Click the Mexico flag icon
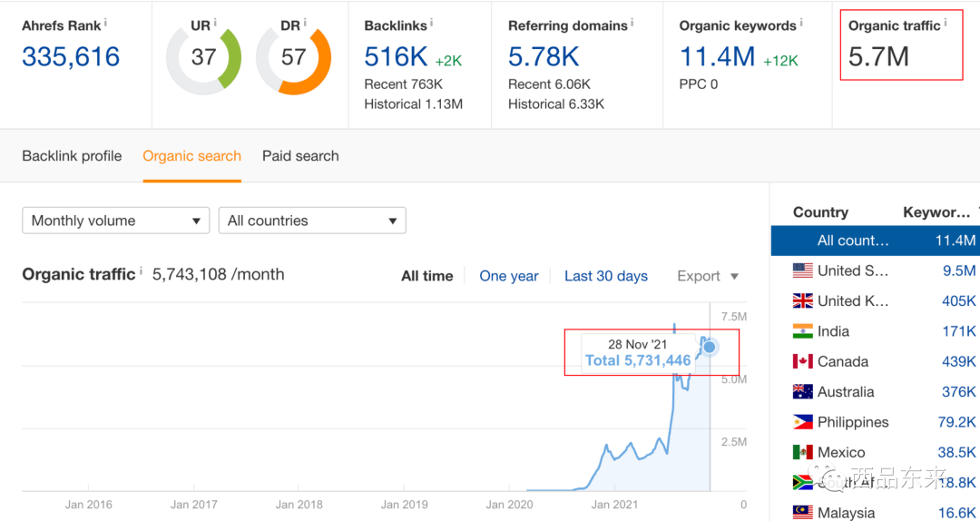Viewport: 980px width, 521px height. [x=802, y=452]
